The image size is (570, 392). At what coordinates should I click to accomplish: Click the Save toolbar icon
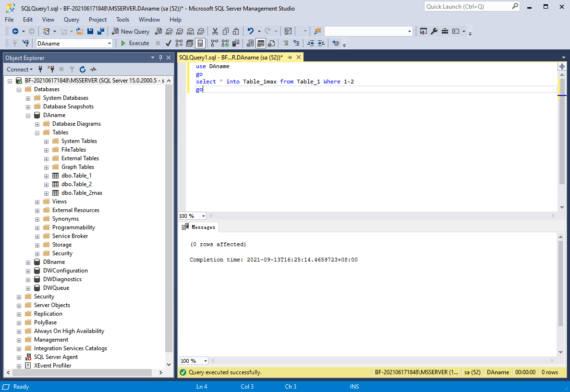(91, 31)
